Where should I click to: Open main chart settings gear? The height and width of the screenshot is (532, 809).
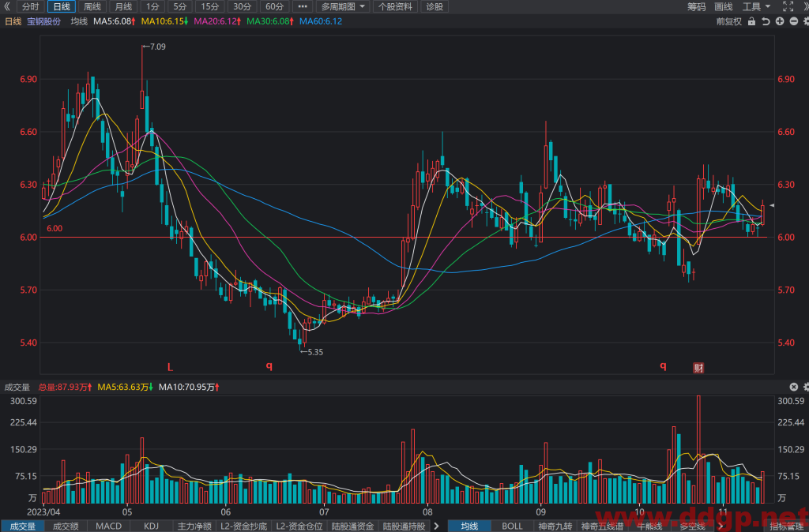805,21
